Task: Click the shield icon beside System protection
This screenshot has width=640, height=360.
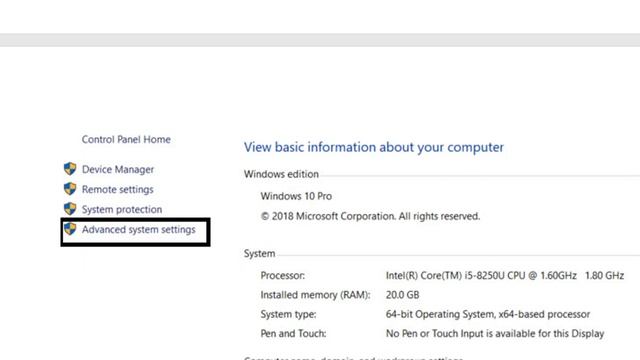Action: (70, 209)
